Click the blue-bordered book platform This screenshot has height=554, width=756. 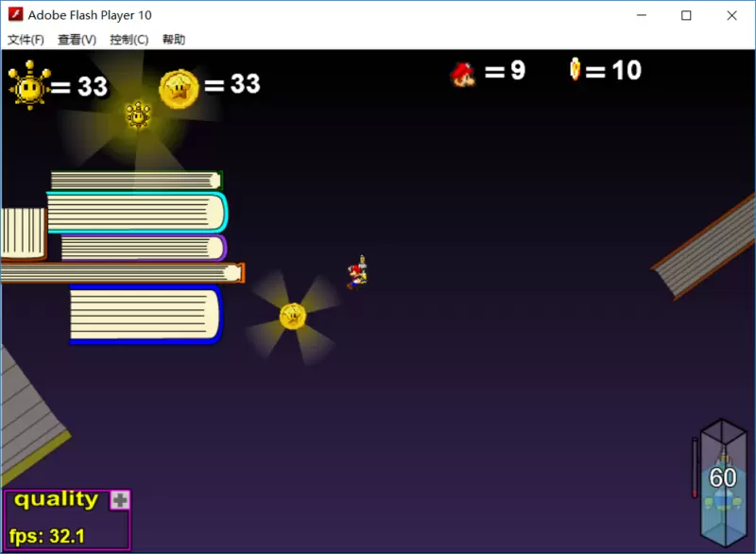coord(146,315)
